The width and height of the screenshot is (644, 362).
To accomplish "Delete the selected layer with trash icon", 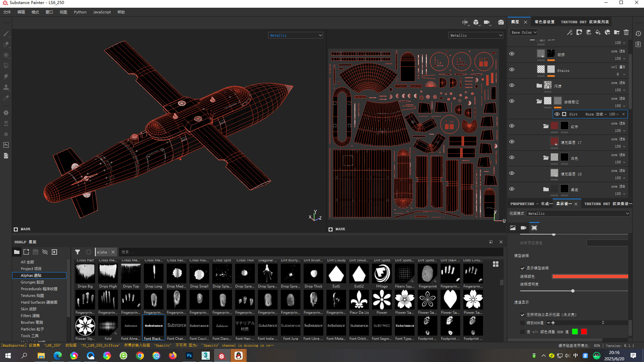I will click(x=626, y=33).
